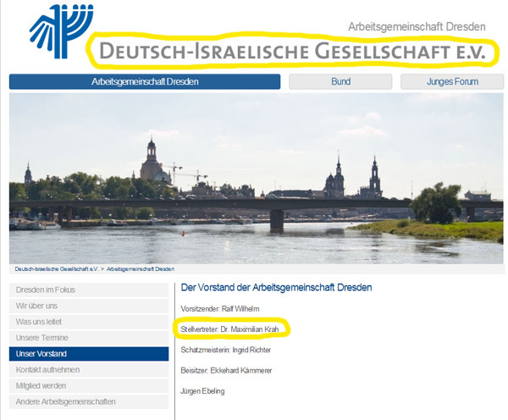Image resolution: width=508 pixels, height=420 pixels.
Task: Click the heading Der Vorstand der Arbeitsgemeinschaft Dresden
Action: pos(276,287)
